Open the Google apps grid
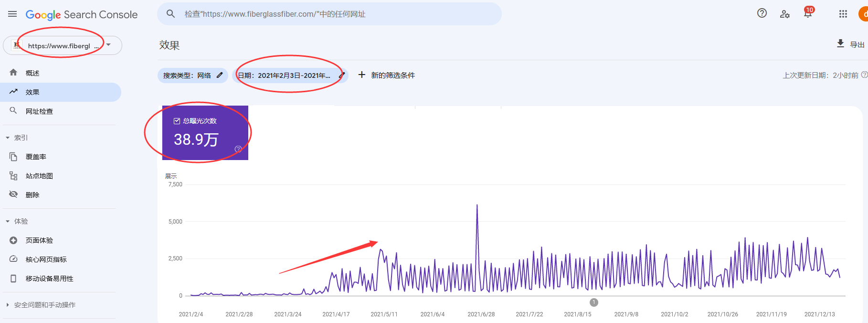 [843, 14]
